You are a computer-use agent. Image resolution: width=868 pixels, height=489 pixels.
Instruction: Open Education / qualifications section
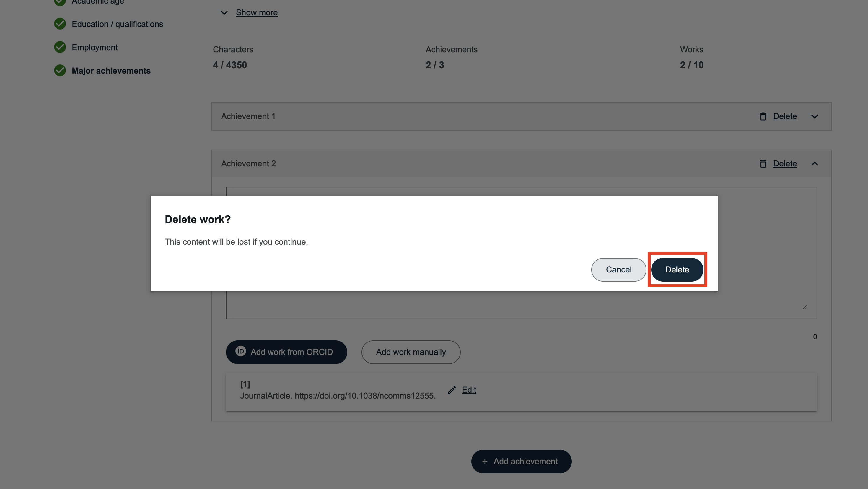(x=117, y=24)
